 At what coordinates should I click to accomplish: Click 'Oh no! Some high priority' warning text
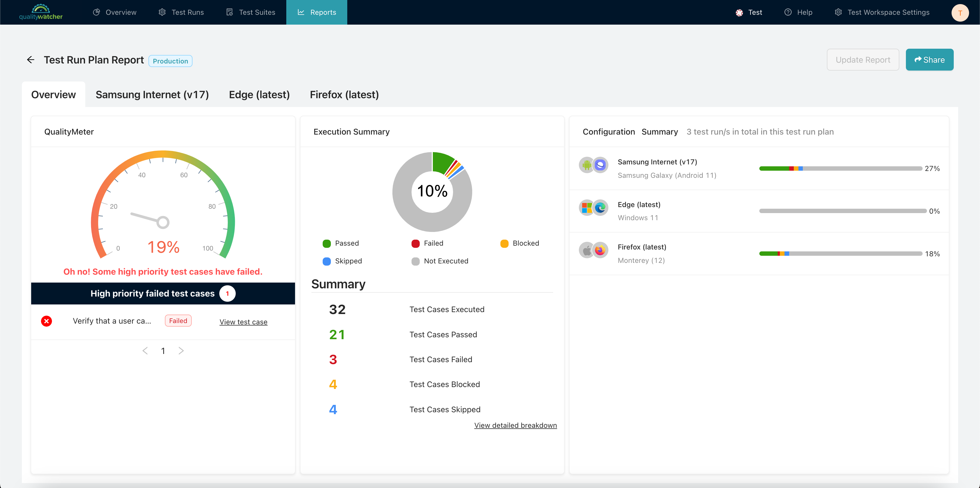coord(163,272)
